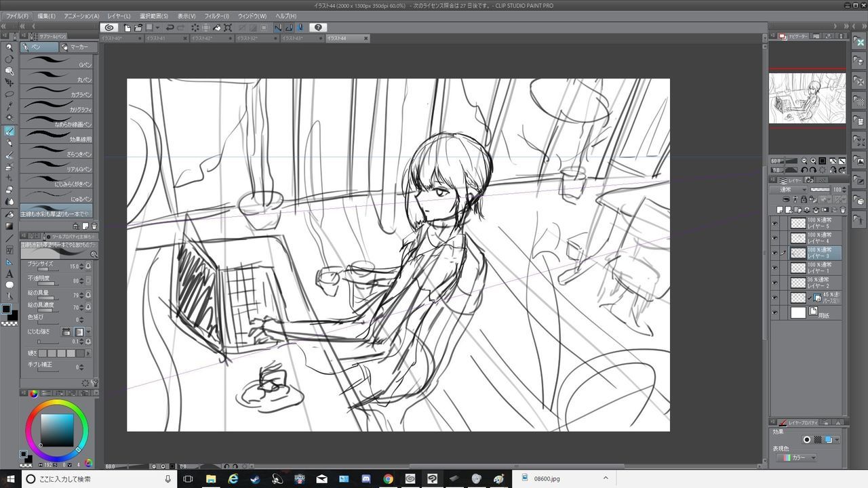
Task: Click the Undo arrow in toolbar
Action: point(170,28)
